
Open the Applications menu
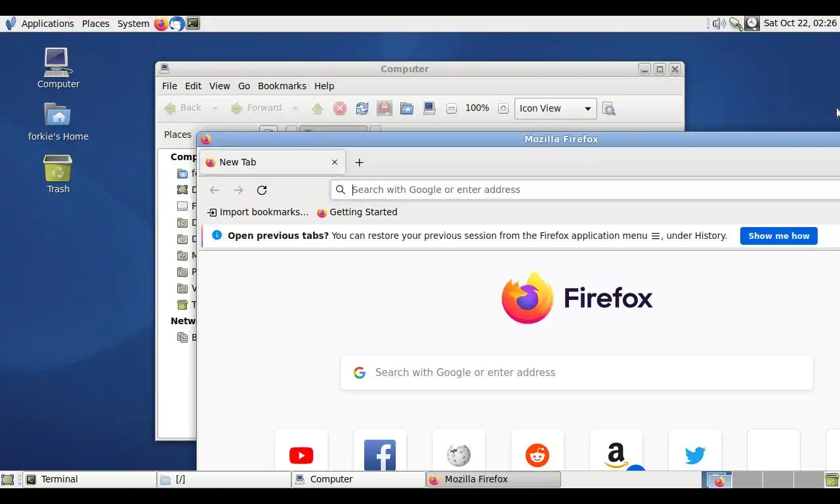point(47,24)
